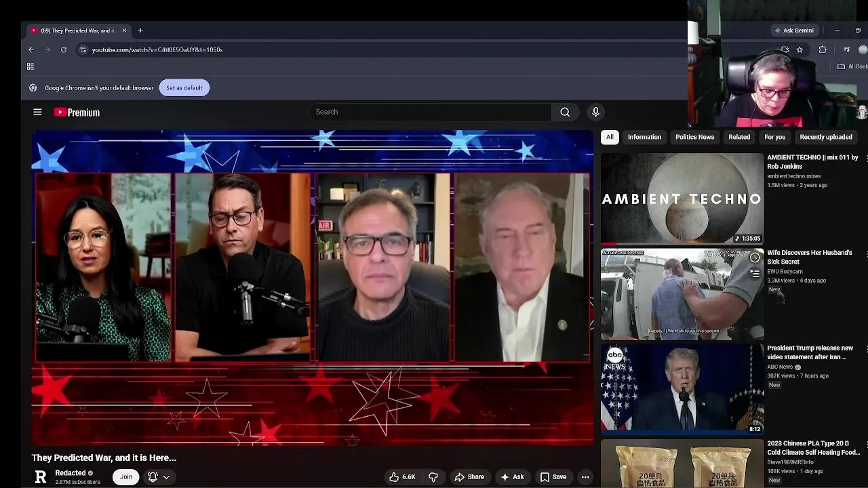The width and height of the screenshot is (868, 488).
Task: Click the search magnifier button
Action: [x=565, y=112]
